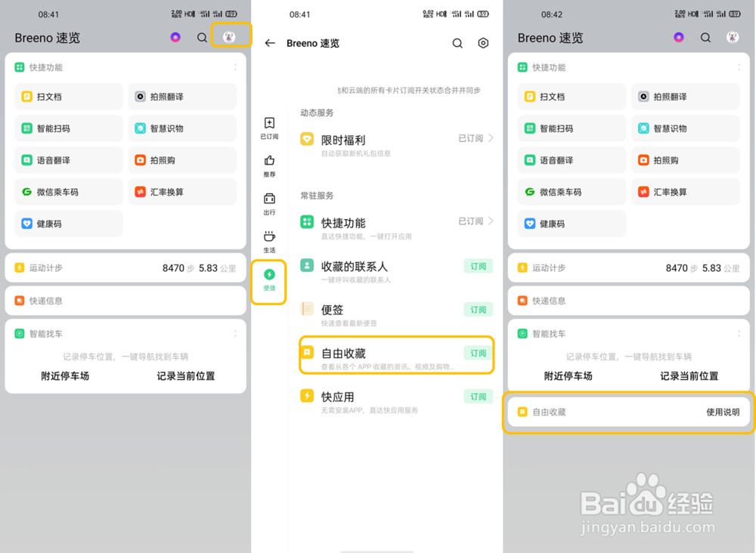Tap the settings gear on the subscription page
Screen dimensions: 756x553
click(x=483, y=43)
